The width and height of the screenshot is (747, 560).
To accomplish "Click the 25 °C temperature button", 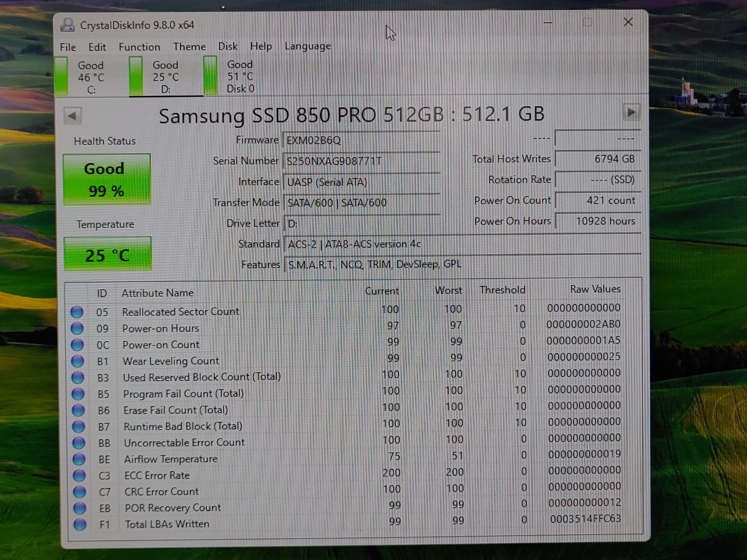I will 108,254.
